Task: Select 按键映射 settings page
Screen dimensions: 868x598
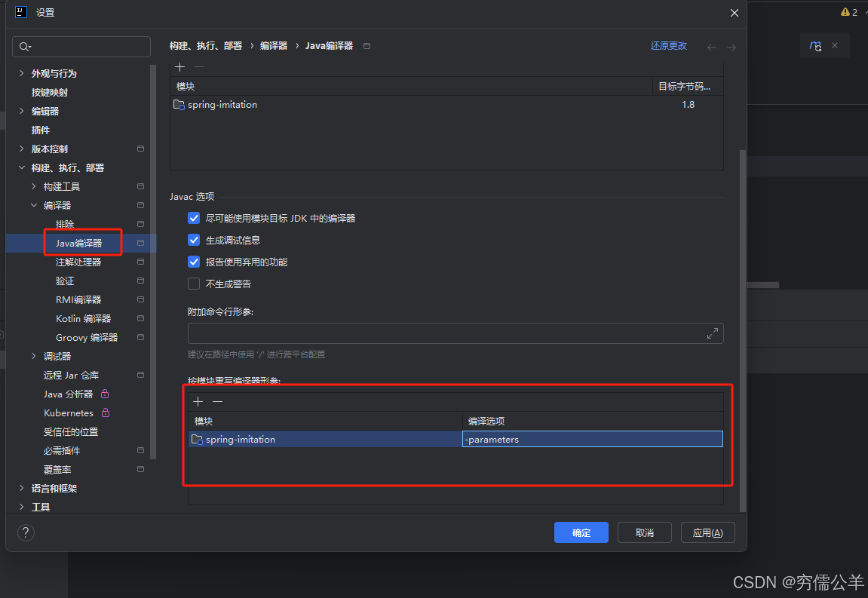Action: pos(50,93)
